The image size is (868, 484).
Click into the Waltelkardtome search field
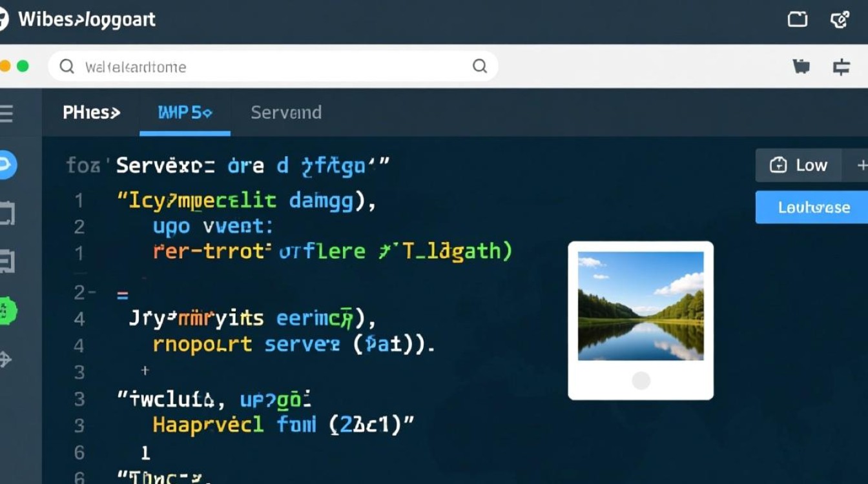[x=271, y=66]
